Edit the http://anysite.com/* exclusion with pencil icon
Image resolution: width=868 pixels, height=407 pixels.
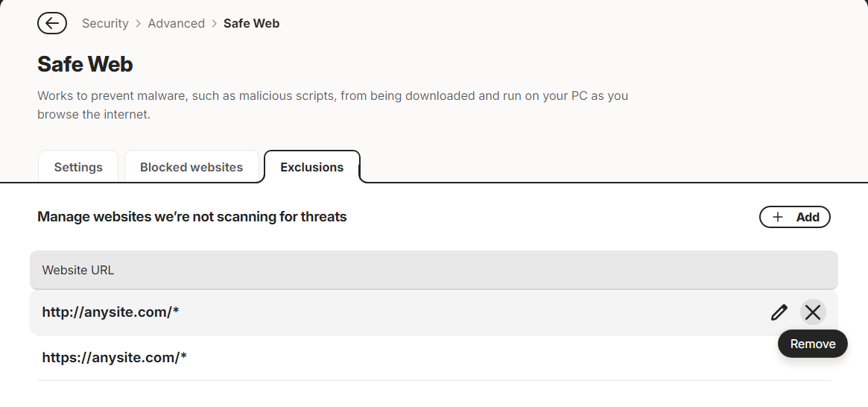(779, 312)
